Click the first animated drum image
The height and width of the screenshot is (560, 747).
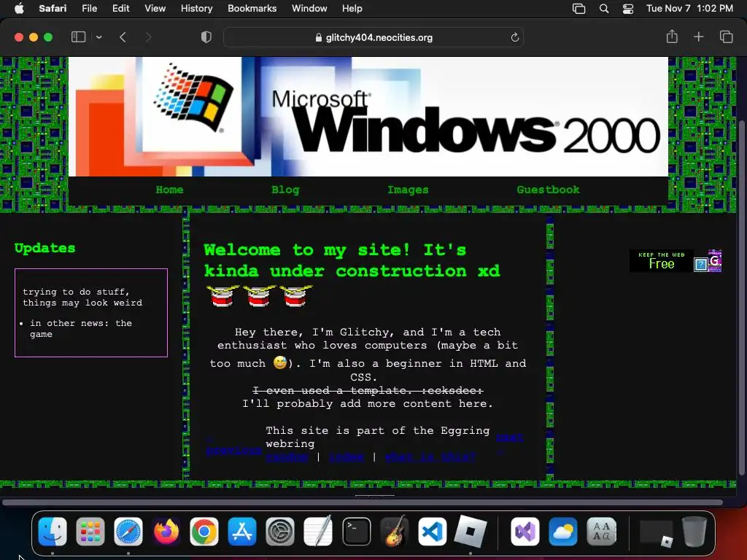pyautogui.click(x=222, y=296)
